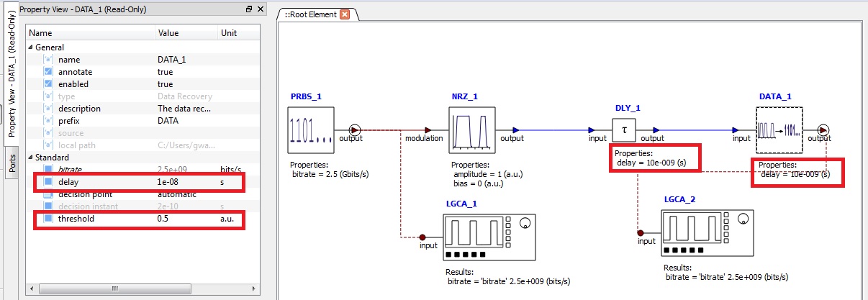868x300 pixels.
Task: Collapse the Standard property group
Action: tap(30, 158)
